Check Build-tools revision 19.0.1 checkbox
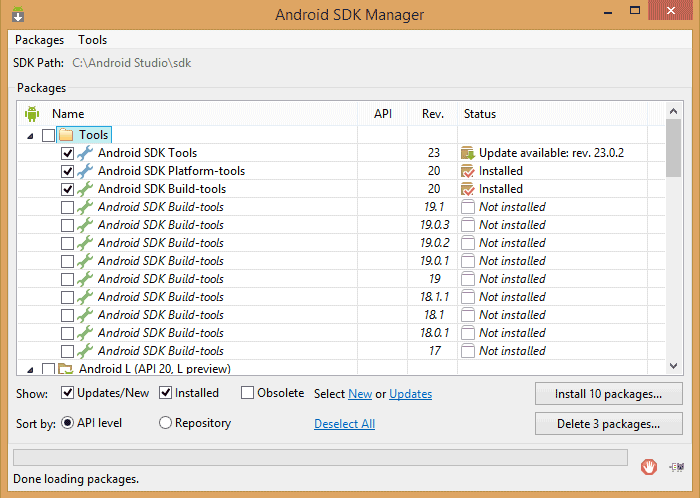 pos(67,261)
